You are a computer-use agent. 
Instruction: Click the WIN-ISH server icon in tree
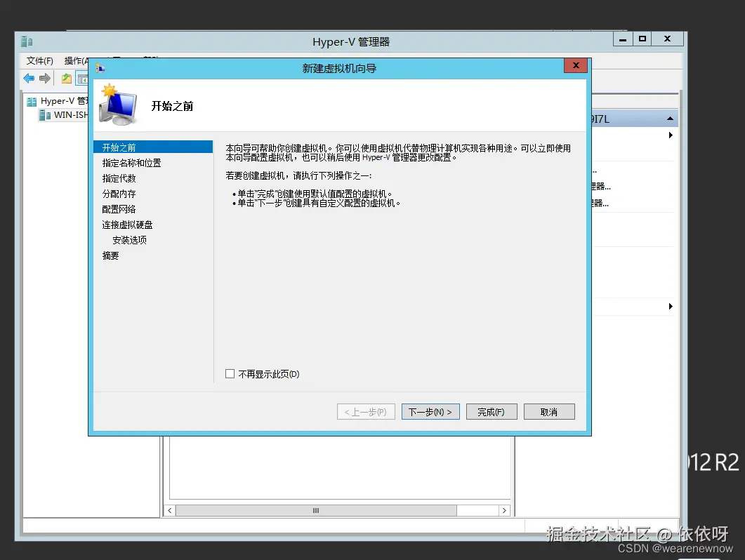point(45,115)
